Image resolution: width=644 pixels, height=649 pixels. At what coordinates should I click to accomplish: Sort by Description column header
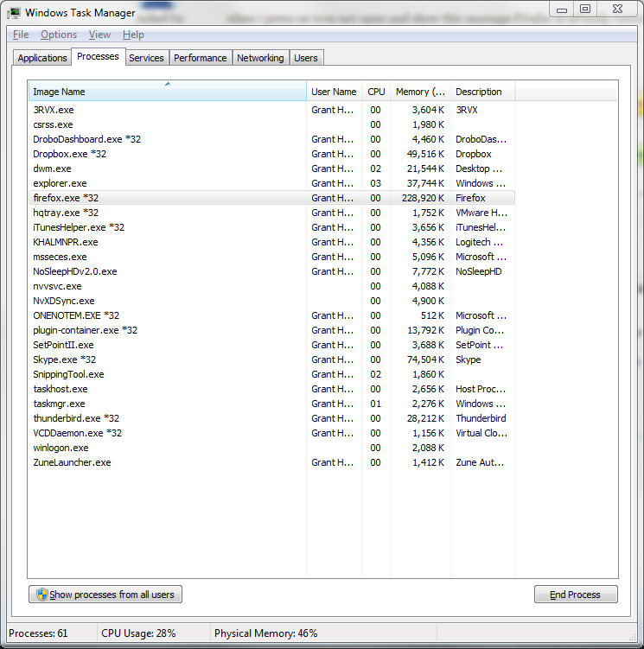coord(482,92)
